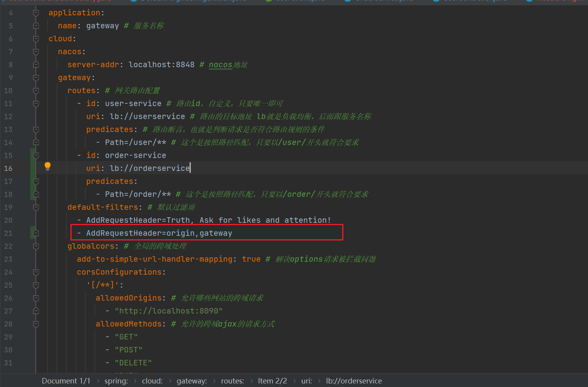Collapse the globalcors: fold marker
This screenshot has height=387, width=588.
click(36, 246)
